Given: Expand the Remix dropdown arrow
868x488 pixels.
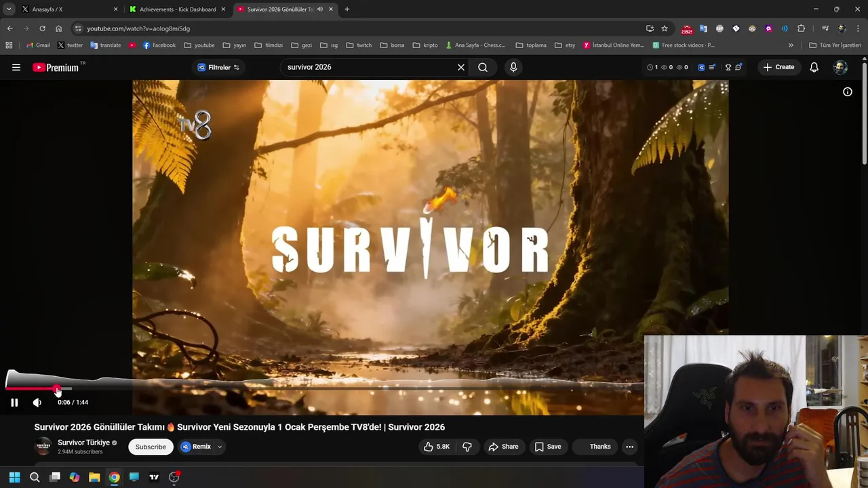Looking at the screenshot, I should coord(220,447).
